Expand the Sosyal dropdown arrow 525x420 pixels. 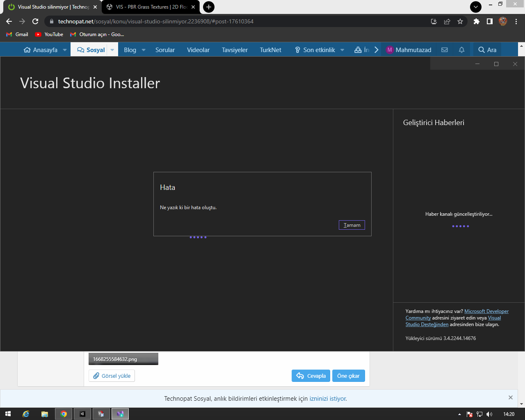112,50
